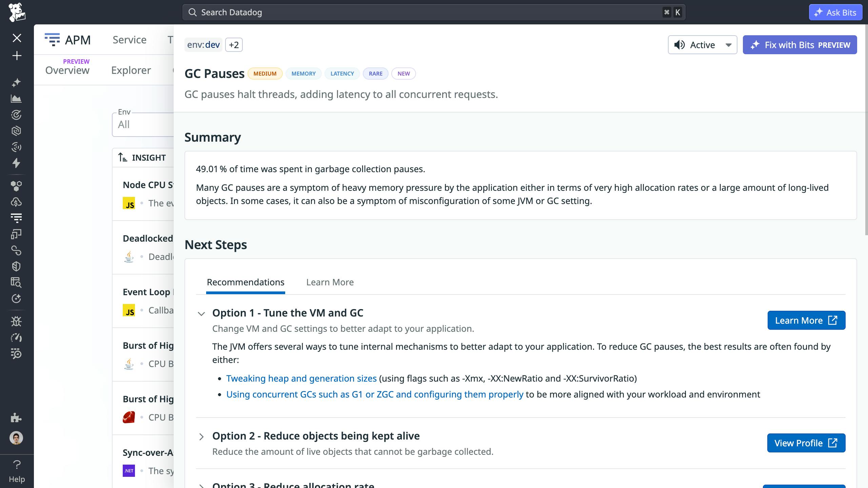The image size is (868, 488).
Task: Click the user profile avatar in sidebar
Action: pyautogui.click(x=17, y=438)
